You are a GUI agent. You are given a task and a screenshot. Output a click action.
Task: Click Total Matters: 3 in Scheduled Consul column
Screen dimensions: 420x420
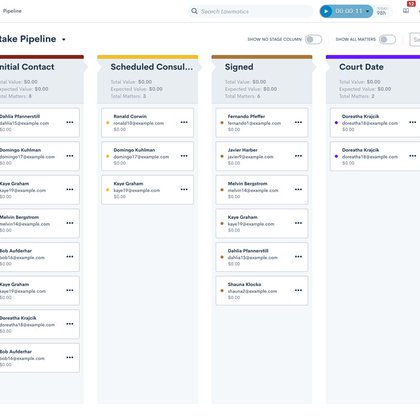(x=128, y=96)
